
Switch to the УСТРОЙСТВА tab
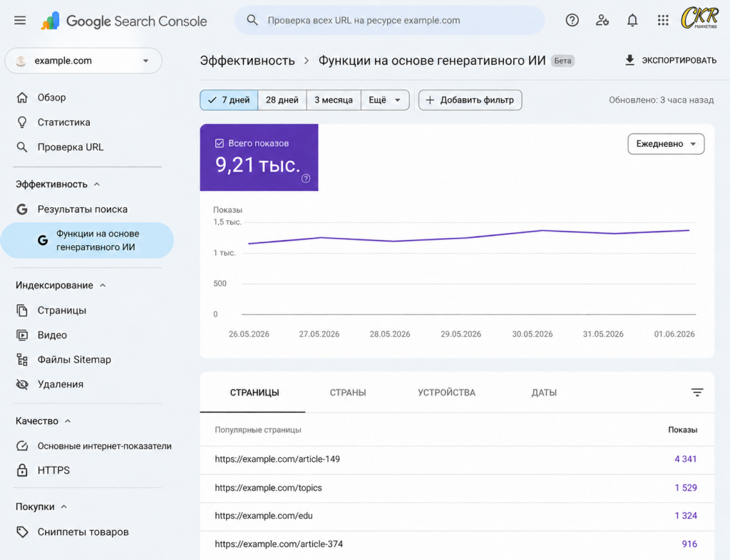[446, 393]
